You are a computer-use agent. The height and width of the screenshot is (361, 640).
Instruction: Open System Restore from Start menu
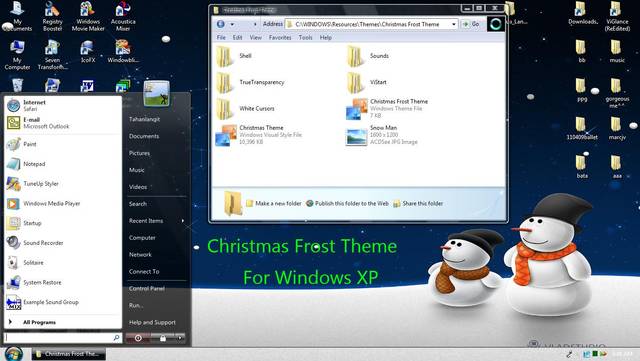point(63,283)
